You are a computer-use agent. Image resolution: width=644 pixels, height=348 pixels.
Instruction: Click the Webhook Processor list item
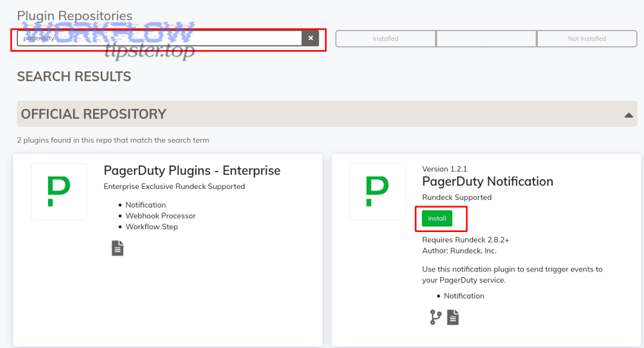160,216
